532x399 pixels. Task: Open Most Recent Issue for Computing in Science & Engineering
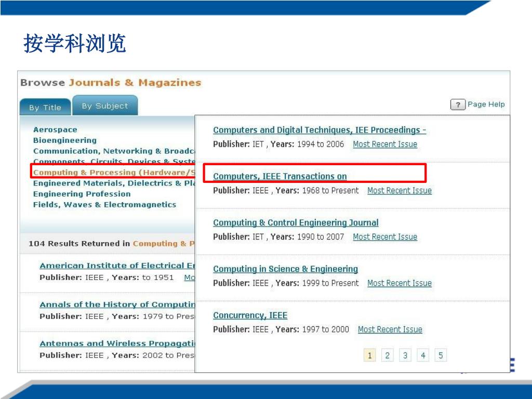click(x=400, y=283)
